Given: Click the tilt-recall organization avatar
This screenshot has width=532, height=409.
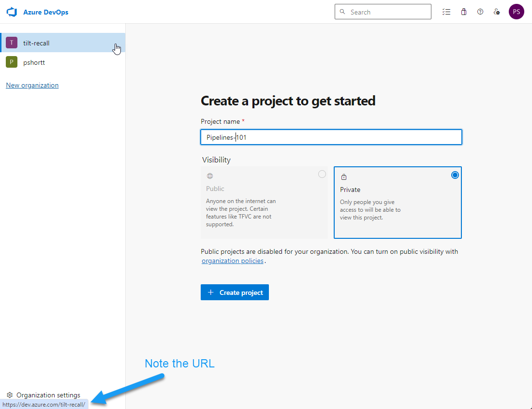Looking at the screenshot, I should (x=11, y=43).
